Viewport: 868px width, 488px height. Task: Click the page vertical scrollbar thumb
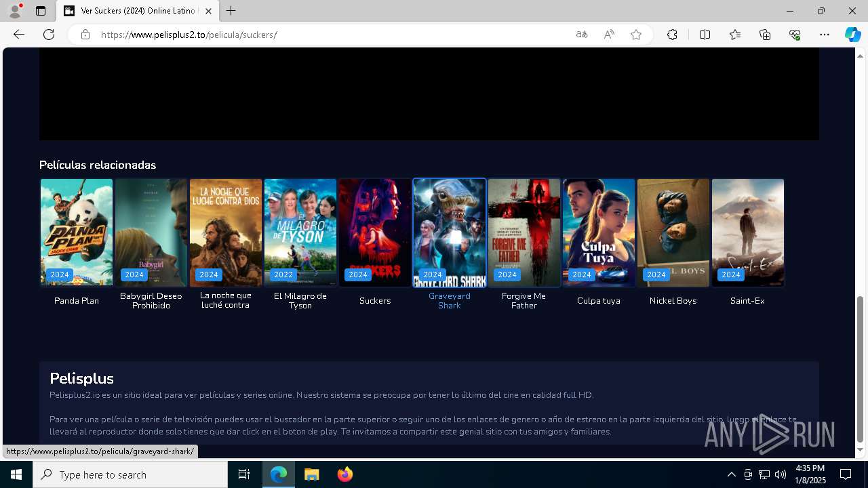tap(861, 369)
